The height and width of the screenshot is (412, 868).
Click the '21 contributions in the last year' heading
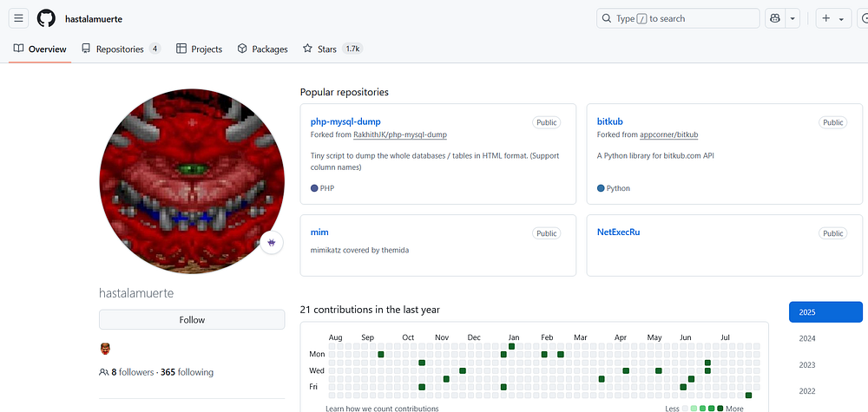[x=370, y=310]
